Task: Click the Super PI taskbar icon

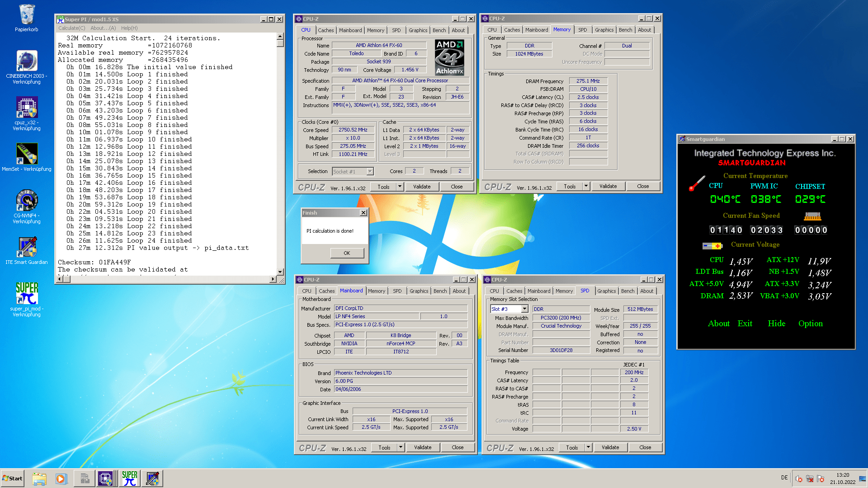Action: pos(129,479)
